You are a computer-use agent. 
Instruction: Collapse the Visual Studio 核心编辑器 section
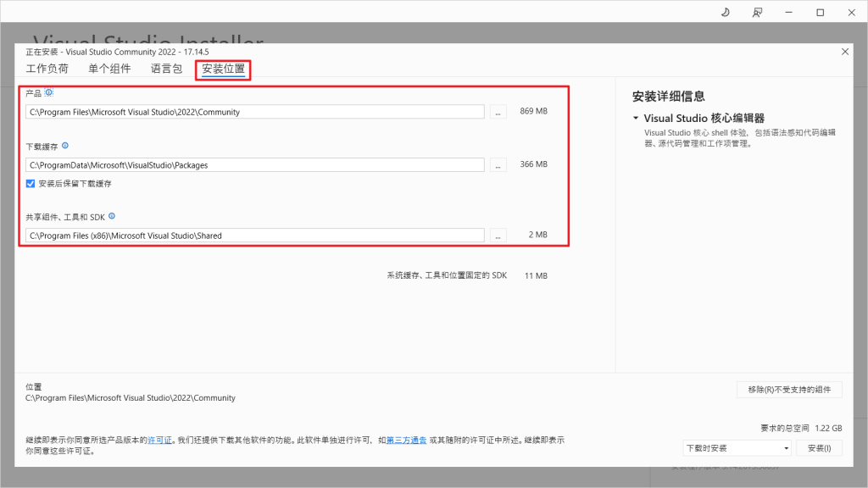pyautogui.click(x=636, y=118)
